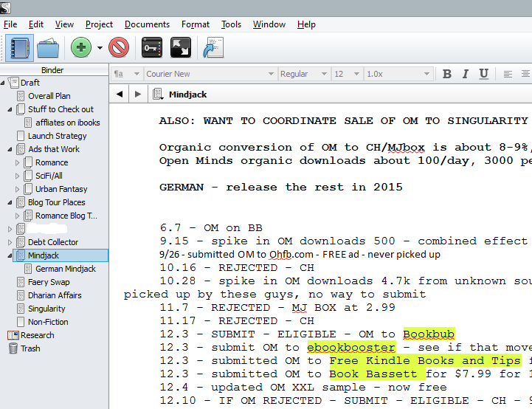Open the 1.0x line spacing dropdown
Image resolution: width=532 pixels, height=409 pixels.
point(395,74)
